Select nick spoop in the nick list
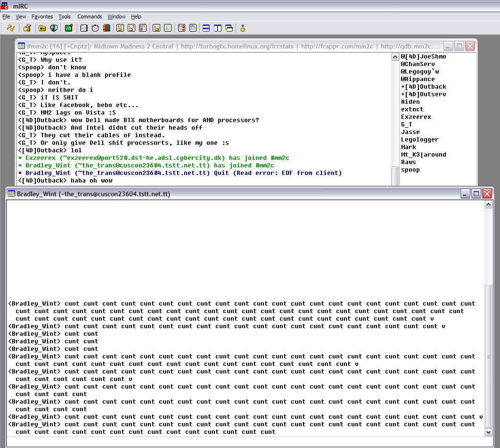500x448 pixels. 410,170
